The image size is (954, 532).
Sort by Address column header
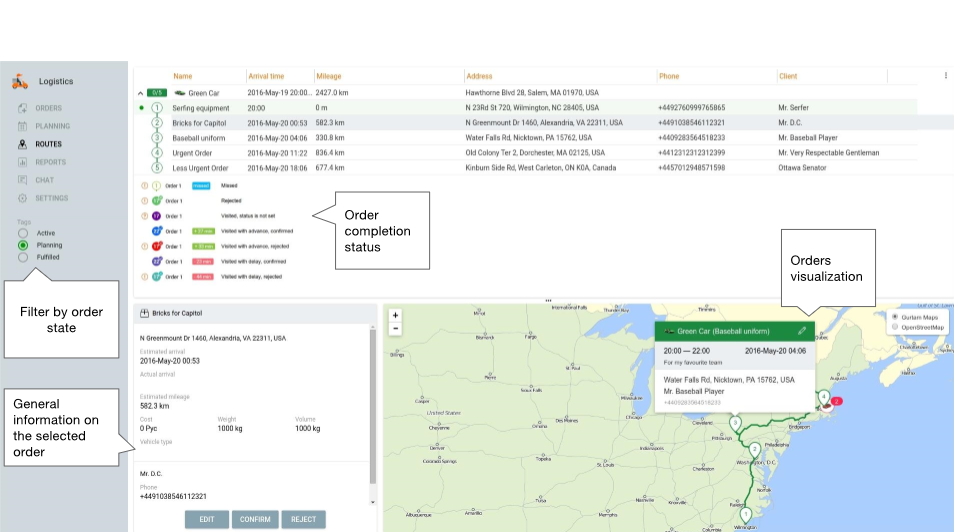(x=479, y=76)
